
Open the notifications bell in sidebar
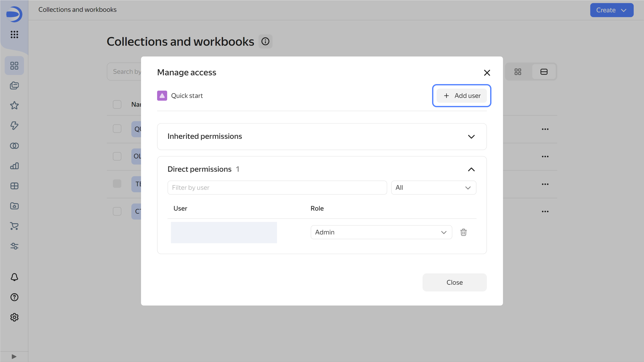click(14, 277)
